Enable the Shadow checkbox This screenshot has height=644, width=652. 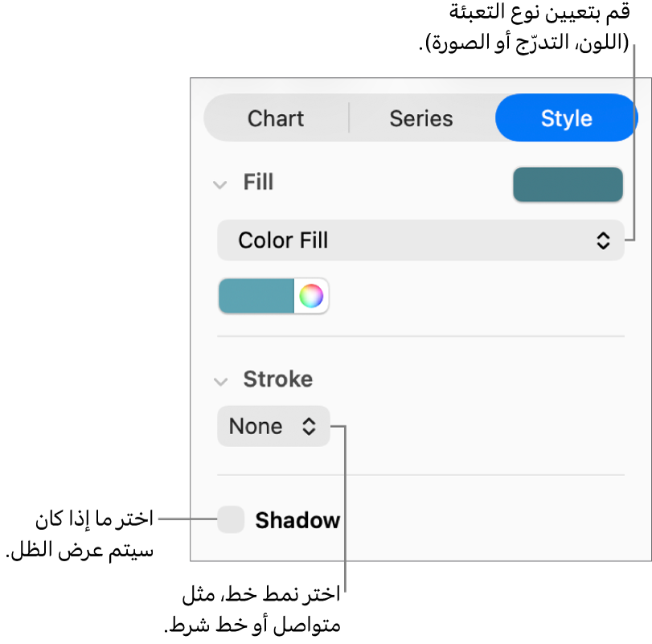[x=232, y=520]
